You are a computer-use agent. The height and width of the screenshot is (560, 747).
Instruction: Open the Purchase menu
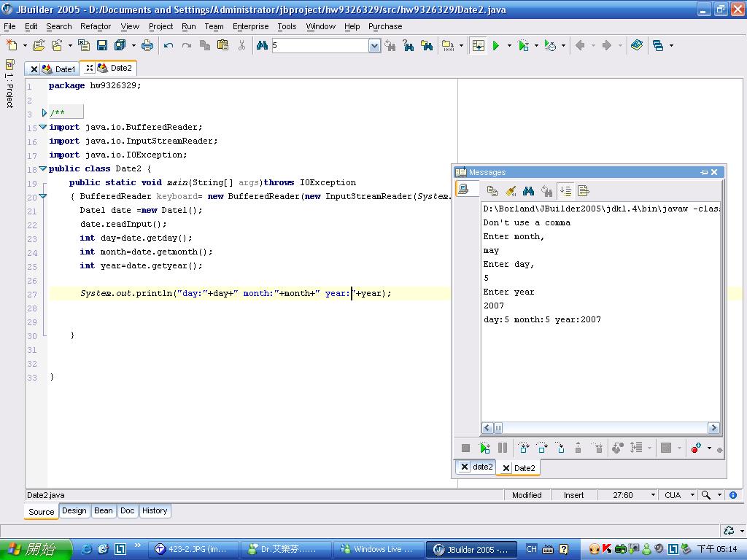coord(385,27)
